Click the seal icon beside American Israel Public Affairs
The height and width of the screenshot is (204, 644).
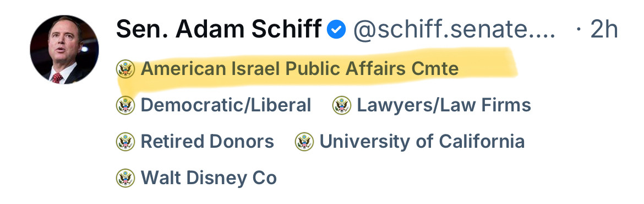tap(125, 69)
